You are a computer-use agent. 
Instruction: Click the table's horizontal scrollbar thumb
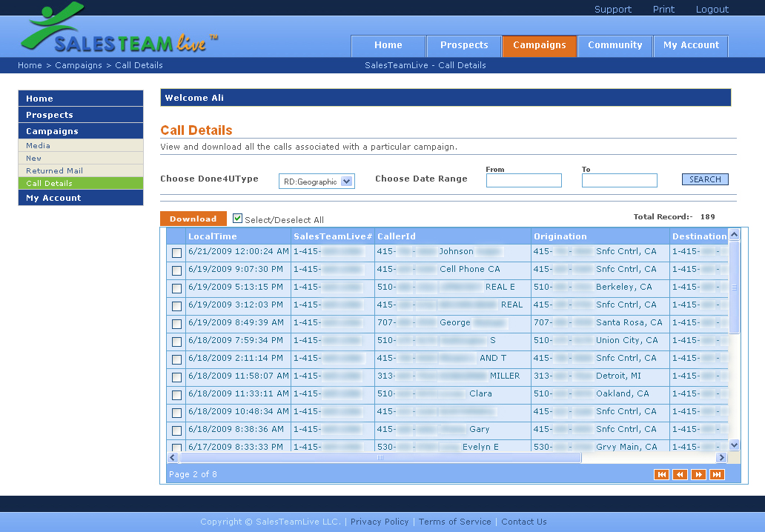point(380,458)
